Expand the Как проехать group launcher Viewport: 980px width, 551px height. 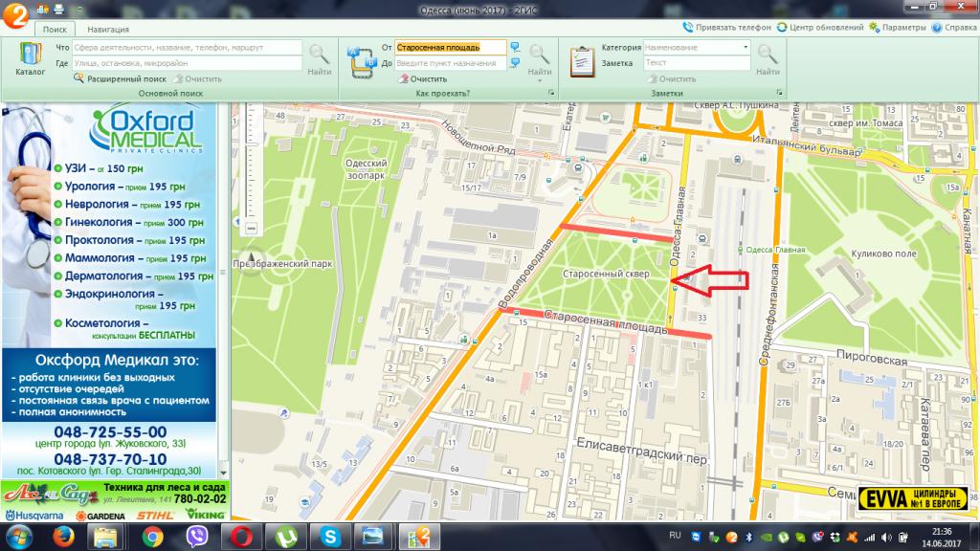pyautogui.click(x=552, y=94)
